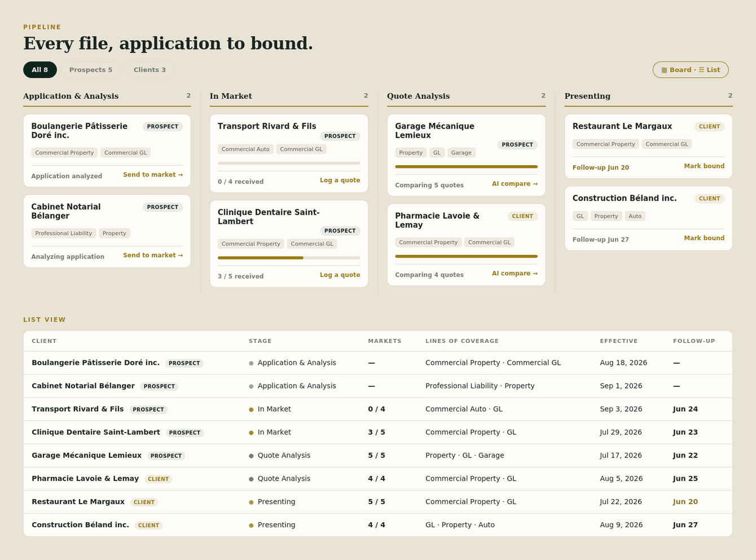Click the Sep 3, 2026 effective date
The width and height of the screenshot is (756, 560).
(x=621, y=409)
